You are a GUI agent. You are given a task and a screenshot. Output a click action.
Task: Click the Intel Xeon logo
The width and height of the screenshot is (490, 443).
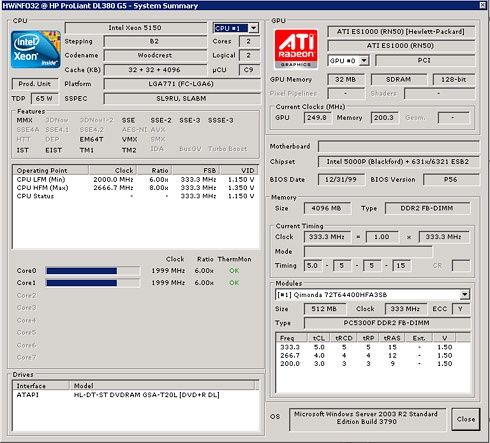pos(36,49)
